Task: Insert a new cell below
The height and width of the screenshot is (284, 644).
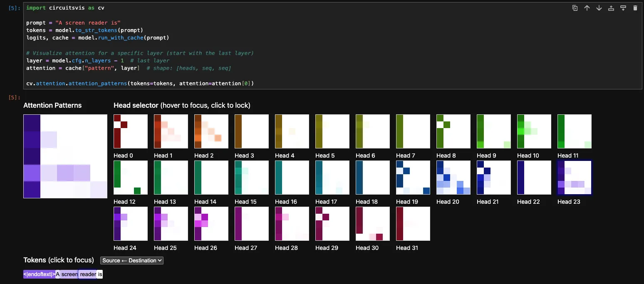Action: coord(623,8)
